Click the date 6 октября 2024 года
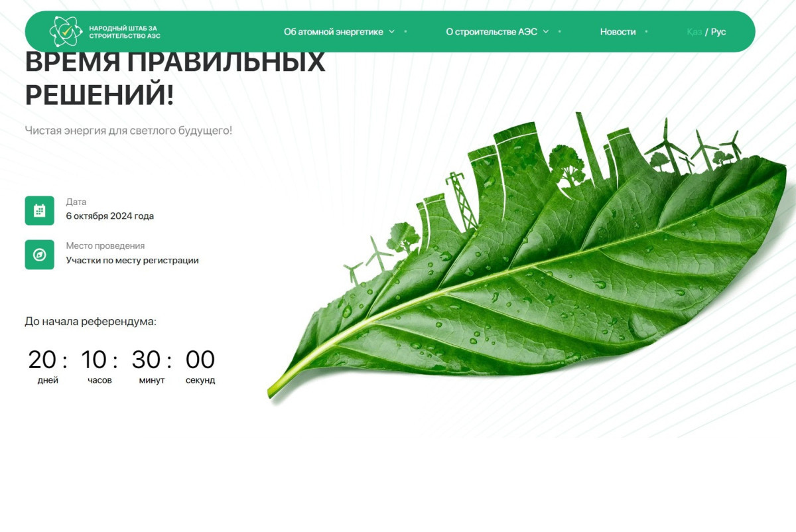796x532 pixels. (x=109, y=215)
